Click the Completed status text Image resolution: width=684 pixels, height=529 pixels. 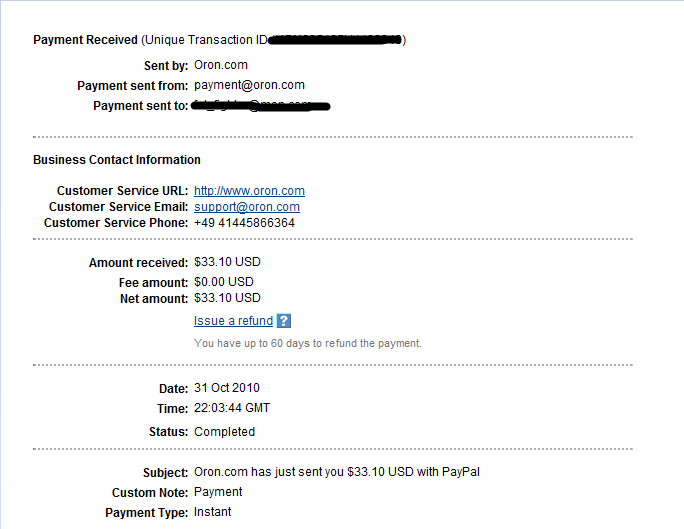pyautogui.click(x=224, y=432)
